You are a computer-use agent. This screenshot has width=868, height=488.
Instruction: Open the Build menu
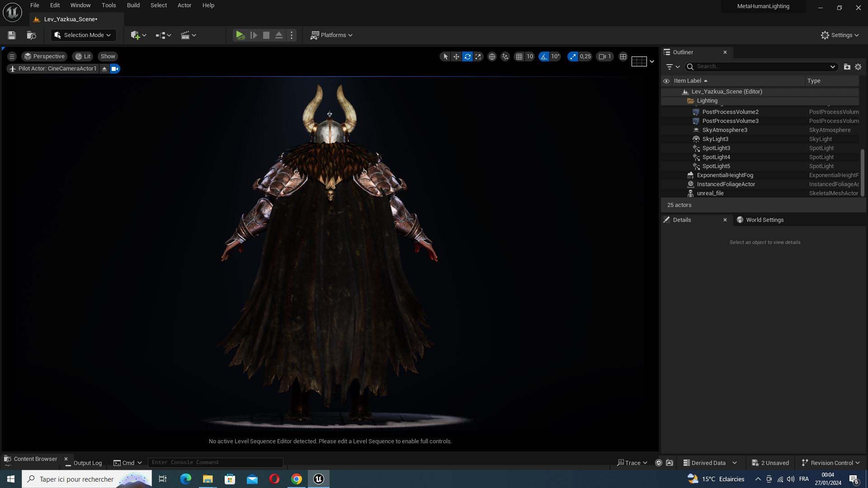click(x=133, y=5)
